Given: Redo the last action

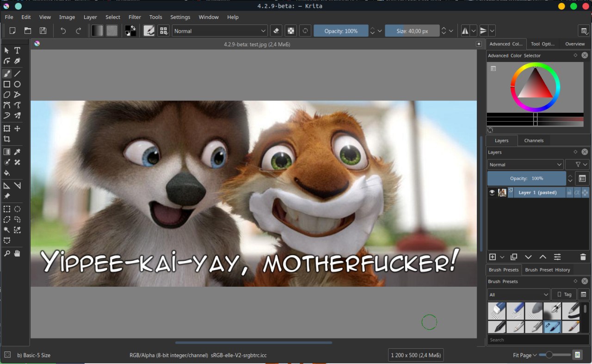Looking at the screenshot, I should (79, 31).
